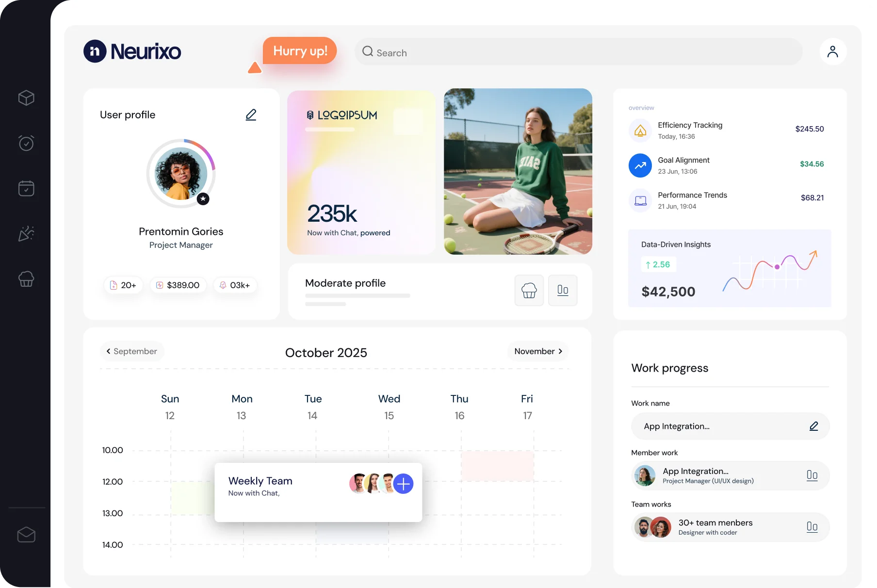Click the $68.21 Performance Trends amount

pos(812,198)
